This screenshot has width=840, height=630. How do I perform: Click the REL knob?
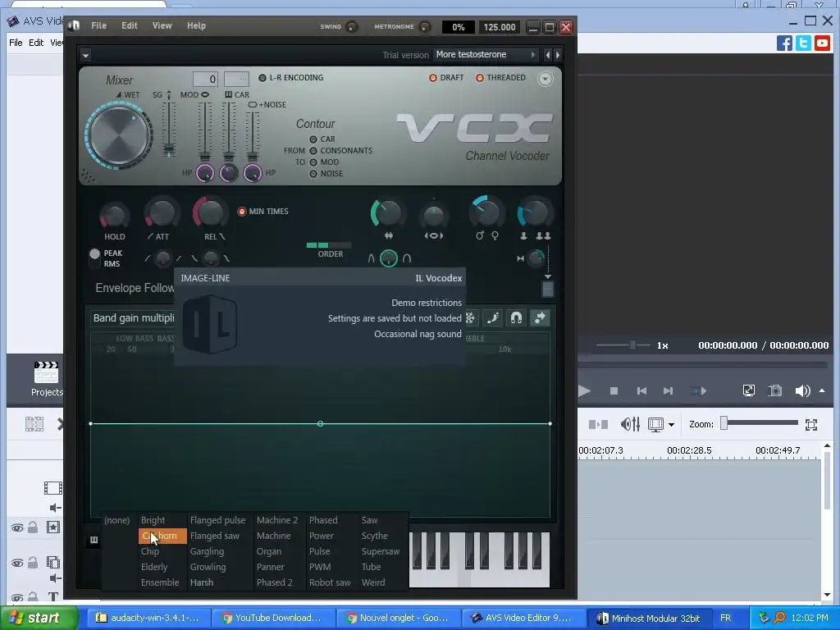click(x=210, y=212)
